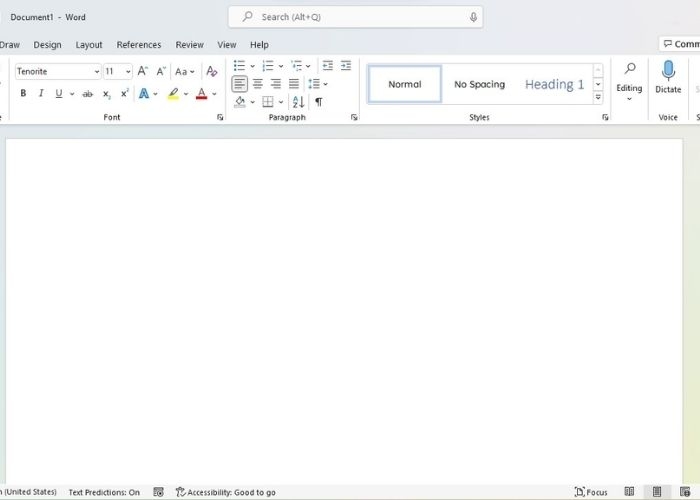Viewport: 700px width, 500px height.
Task: Apply superscript formatting
Action: pos(125,94)
